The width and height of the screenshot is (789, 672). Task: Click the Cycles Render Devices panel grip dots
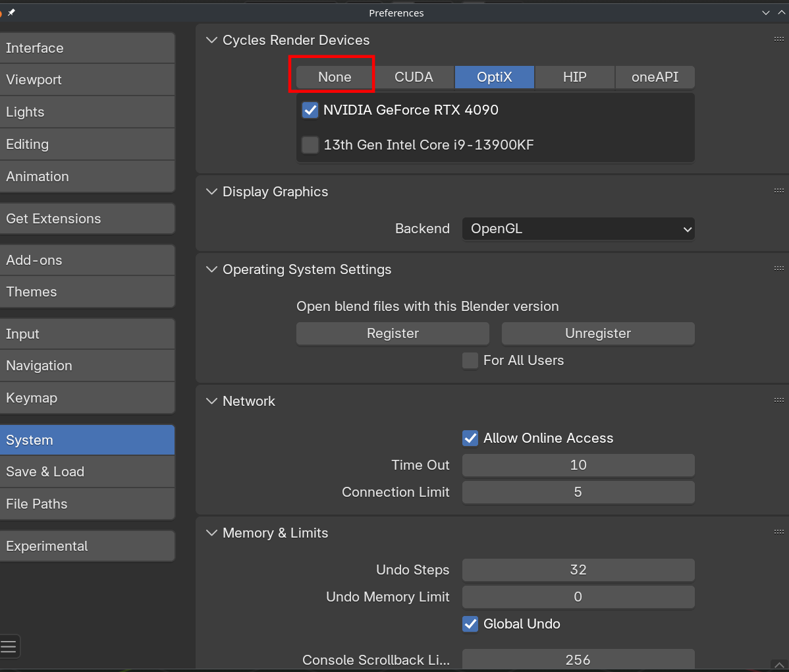point(779,40)
